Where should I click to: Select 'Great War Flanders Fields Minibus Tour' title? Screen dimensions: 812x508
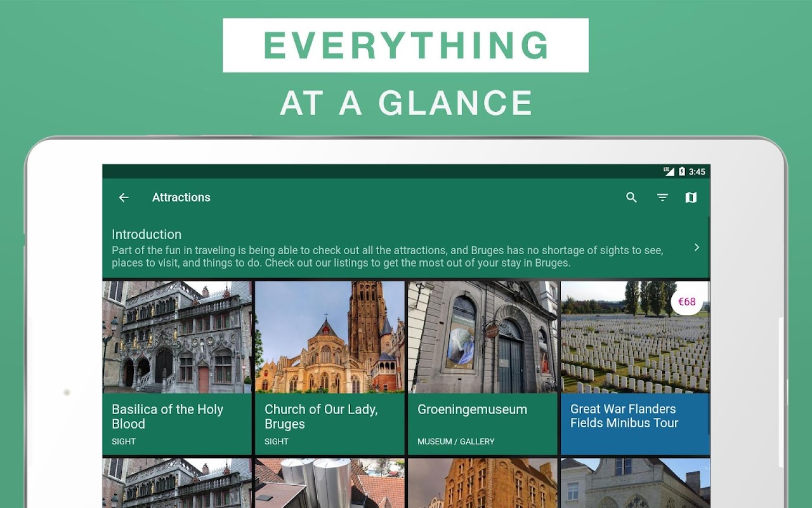pos(624,416)
